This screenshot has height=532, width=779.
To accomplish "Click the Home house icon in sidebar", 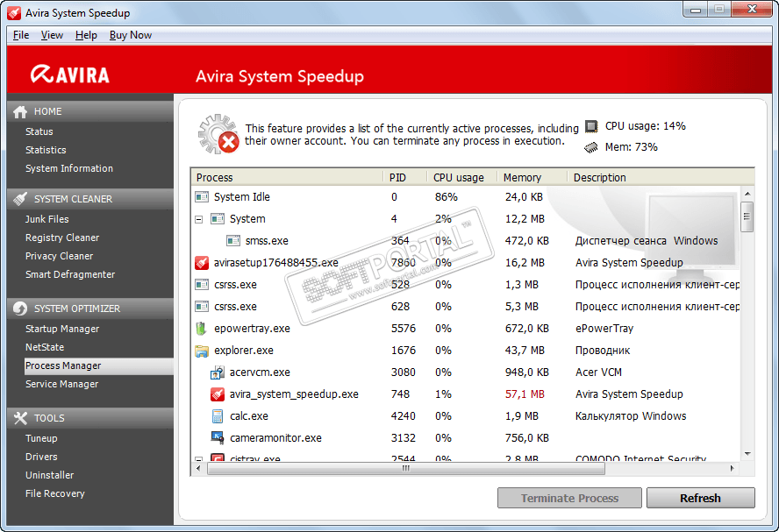I will (x=20, y=111).
